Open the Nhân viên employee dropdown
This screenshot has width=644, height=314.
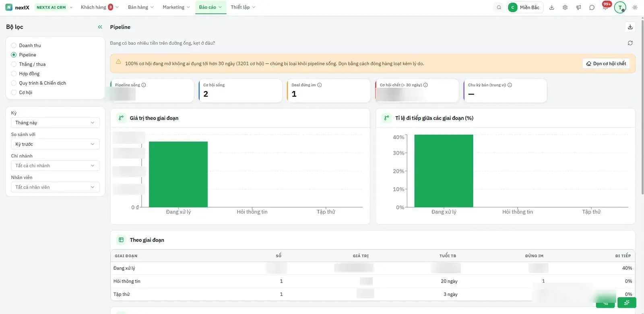[55, 187]
